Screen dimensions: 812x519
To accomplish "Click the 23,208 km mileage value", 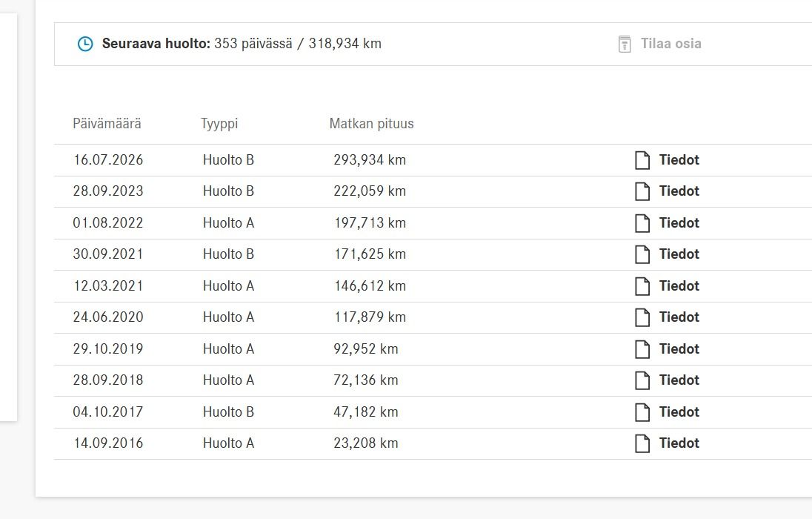I will [x=365, y=443].
